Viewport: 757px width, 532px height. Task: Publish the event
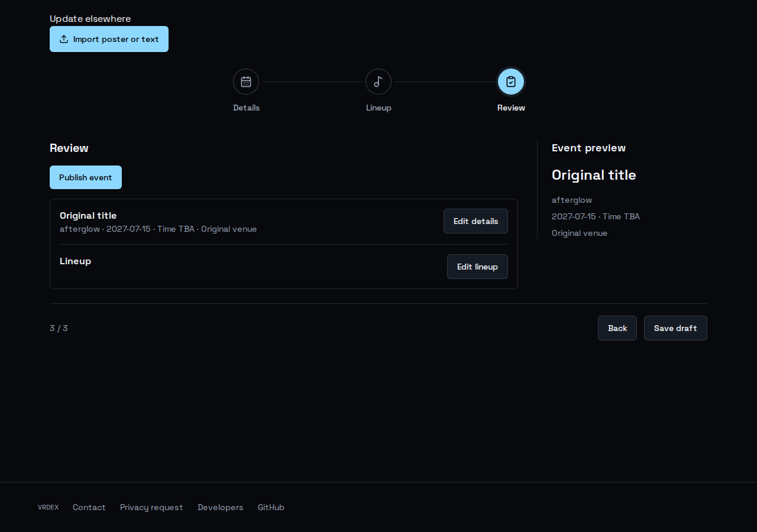86,177
